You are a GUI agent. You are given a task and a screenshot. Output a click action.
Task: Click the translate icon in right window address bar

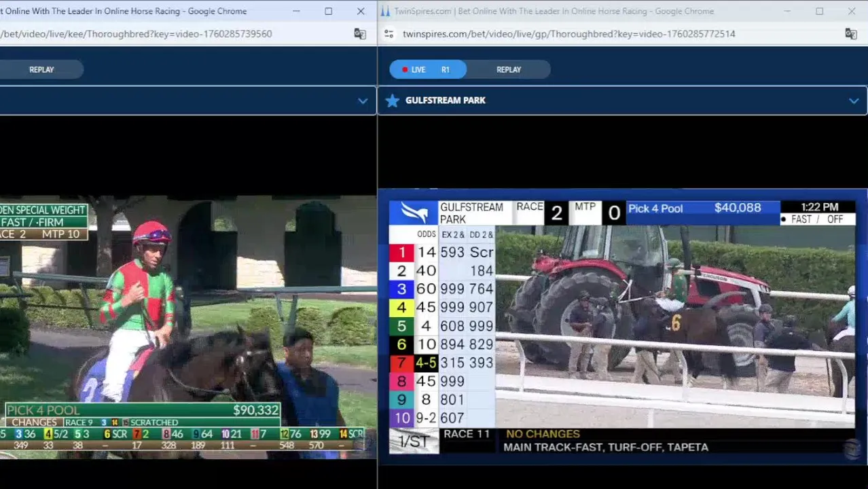click(x=850, y=34)
